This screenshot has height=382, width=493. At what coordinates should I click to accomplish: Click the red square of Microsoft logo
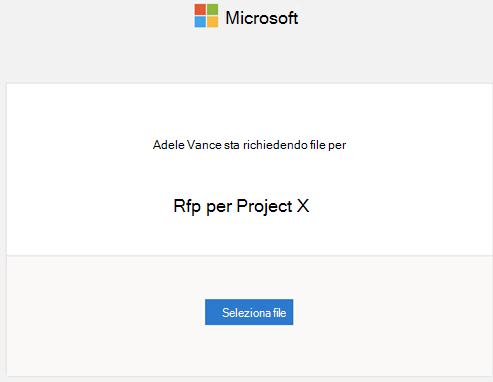pos(200,10)
